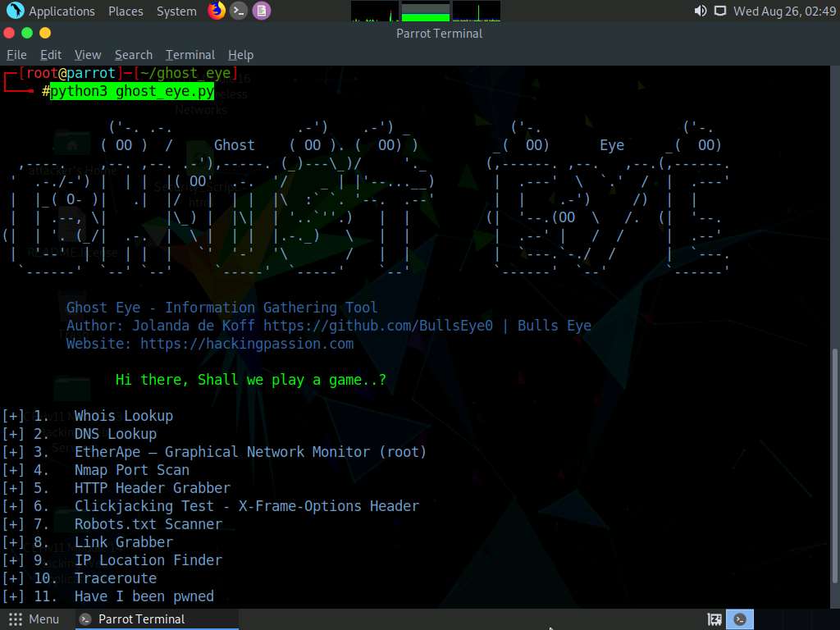The height and width of the screenshot is (630, 840).
Task: Click the root@parrot prompt text
Action: [71, 73]
